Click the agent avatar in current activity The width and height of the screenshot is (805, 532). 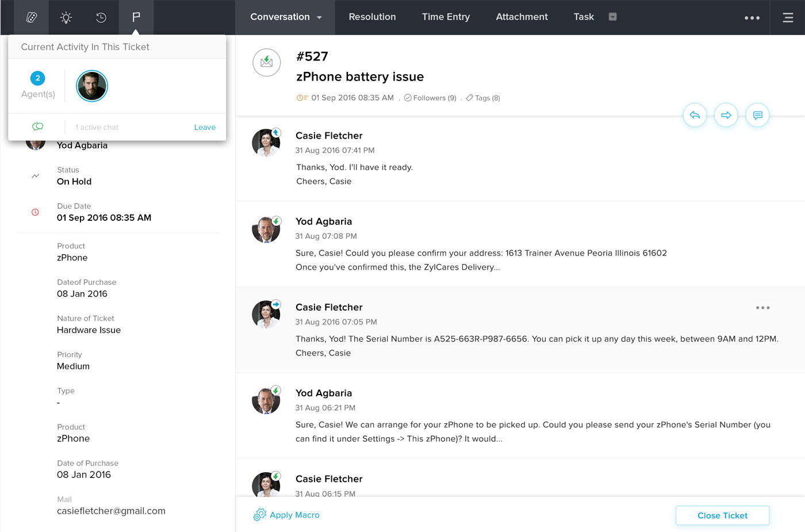(92, 86)
